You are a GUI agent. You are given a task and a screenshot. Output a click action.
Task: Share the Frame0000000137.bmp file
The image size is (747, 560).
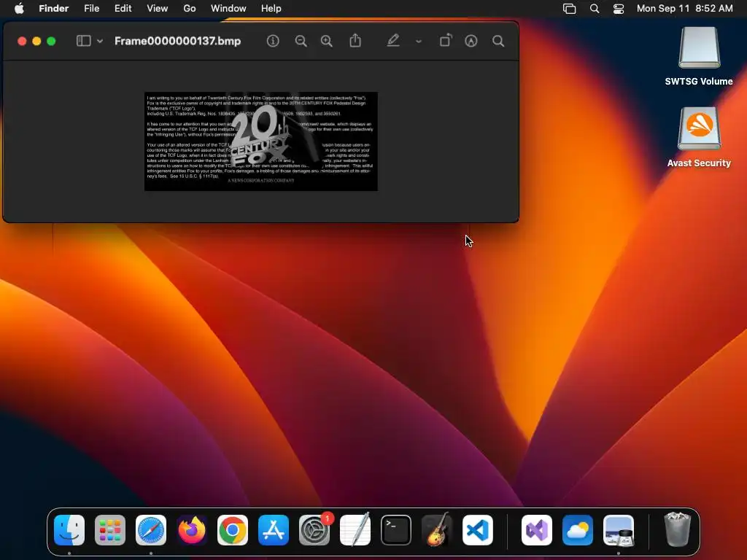pos(355,41)
